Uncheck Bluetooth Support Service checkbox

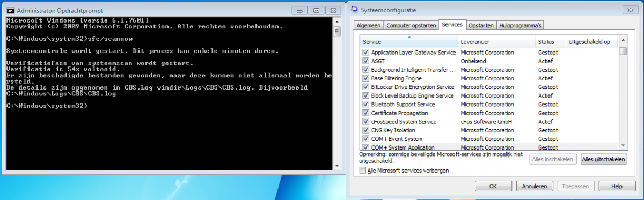[x=365, y=104]
